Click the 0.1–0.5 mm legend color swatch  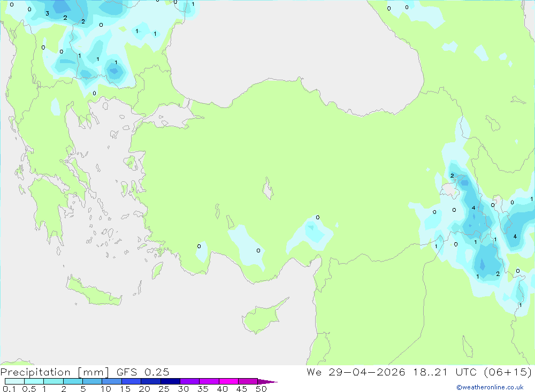14,381
